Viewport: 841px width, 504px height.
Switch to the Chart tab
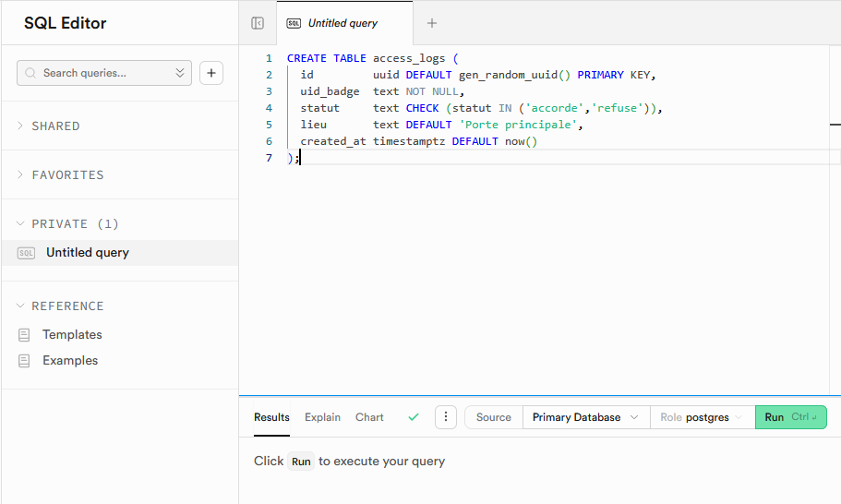point(369,417)
